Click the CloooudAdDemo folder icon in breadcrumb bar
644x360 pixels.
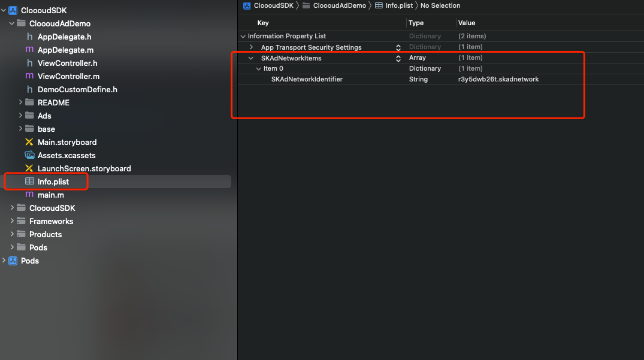click(306, 5)
